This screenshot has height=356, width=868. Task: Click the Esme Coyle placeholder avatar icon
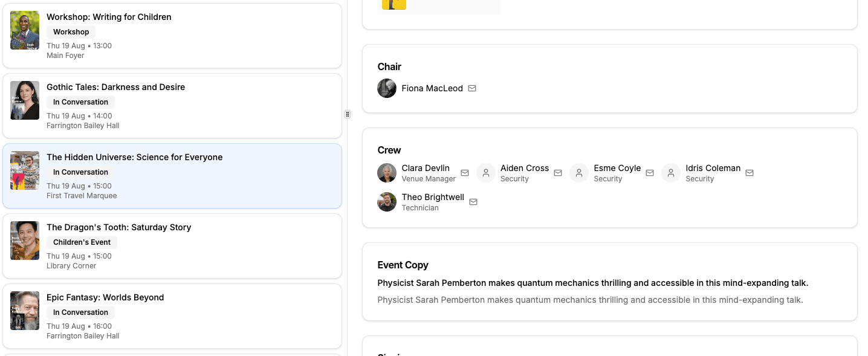click(x=579, y=173)
